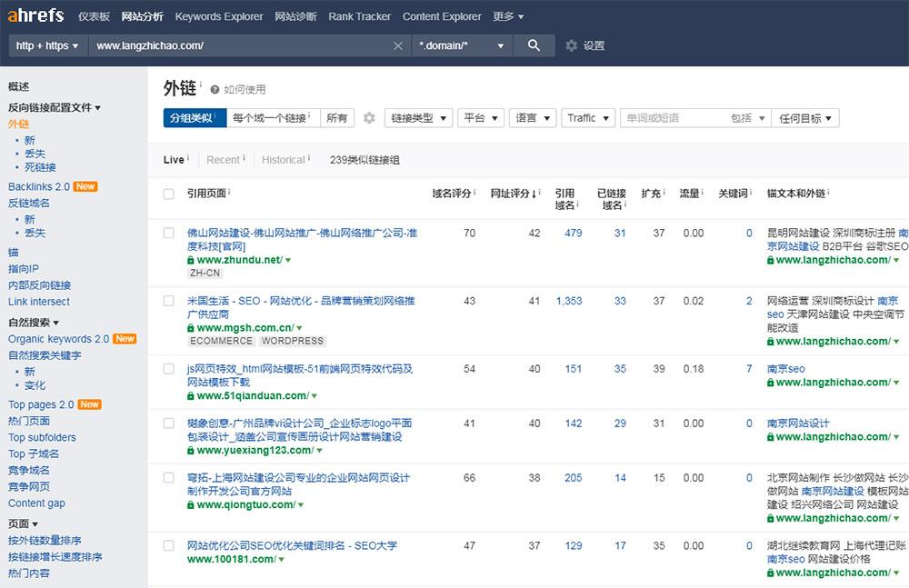Open the 语言 filter dropdown
The width and height of the screenshot is (909, 588).
click(x=533, y=118)
